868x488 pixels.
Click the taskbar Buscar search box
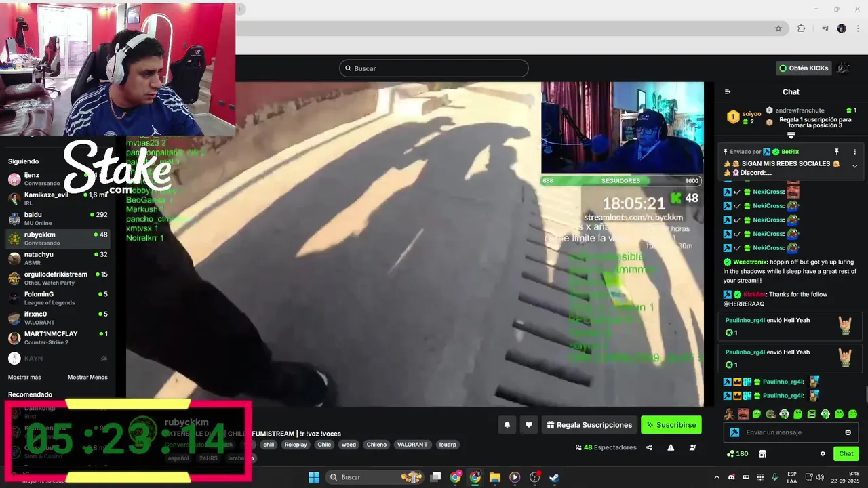click(374, 477)
